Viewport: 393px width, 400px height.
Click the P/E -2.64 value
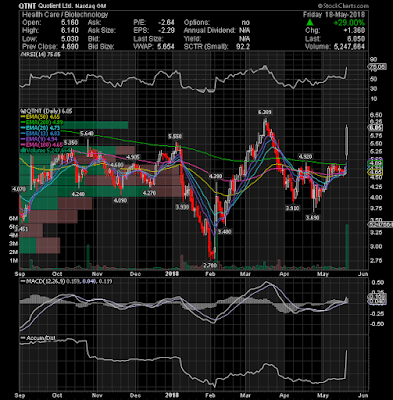pyautogui.click(x=166, y=23)
